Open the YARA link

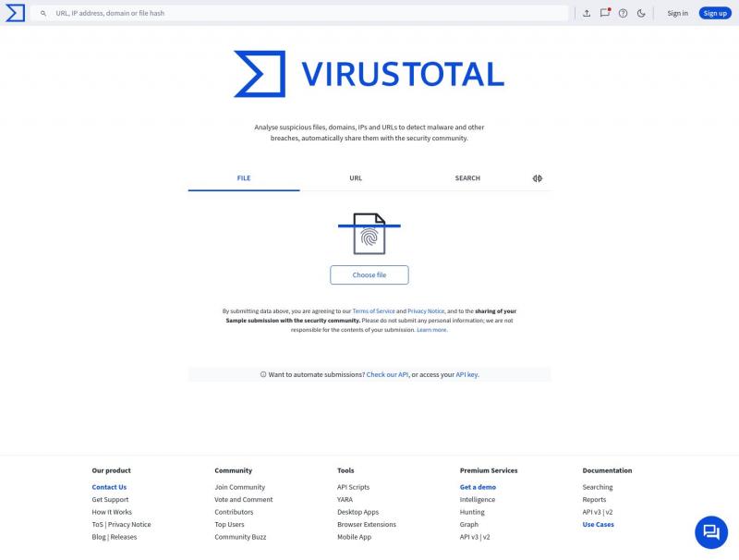click(345, 500)
